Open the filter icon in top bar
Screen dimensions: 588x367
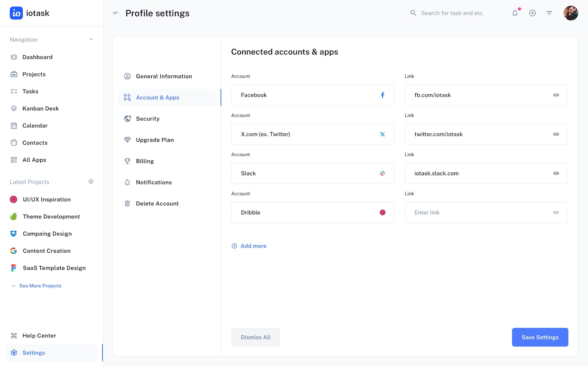(549, 13)
